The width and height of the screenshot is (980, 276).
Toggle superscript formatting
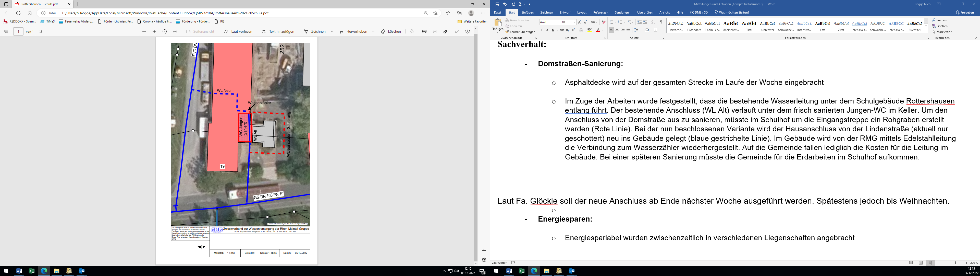point(573,30)
